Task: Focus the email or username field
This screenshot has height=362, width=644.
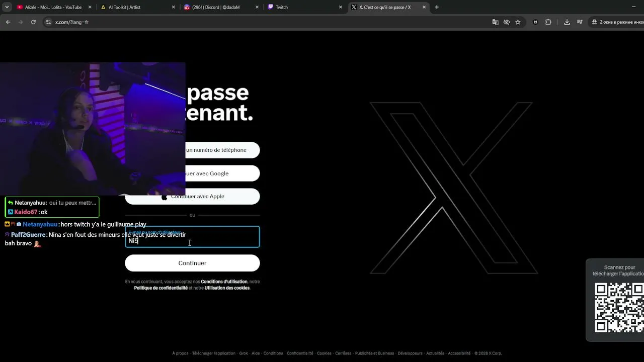Action: 192,237
